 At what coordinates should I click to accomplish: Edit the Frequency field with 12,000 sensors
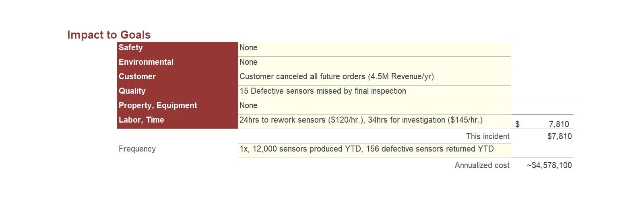tap(374, 150)
